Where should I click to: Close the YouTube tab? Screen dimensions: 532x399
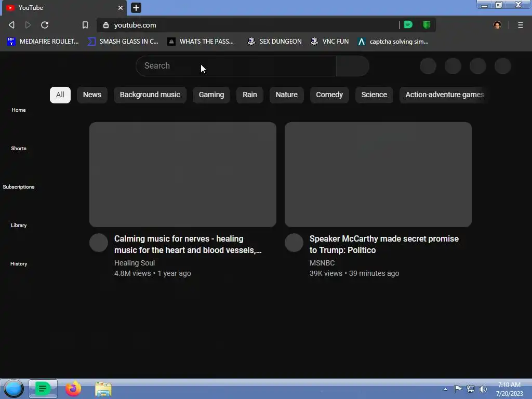click(x=121, y=7)
